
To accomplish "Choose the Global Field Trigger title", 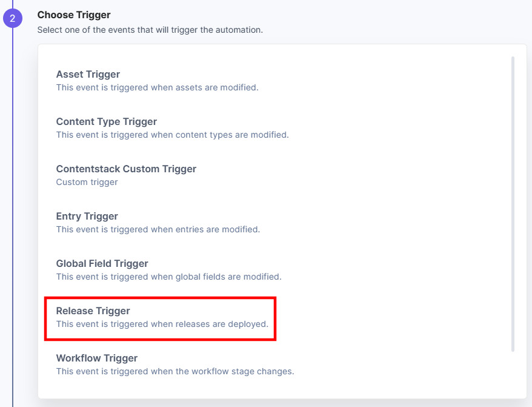I will [x=102, y=263].
